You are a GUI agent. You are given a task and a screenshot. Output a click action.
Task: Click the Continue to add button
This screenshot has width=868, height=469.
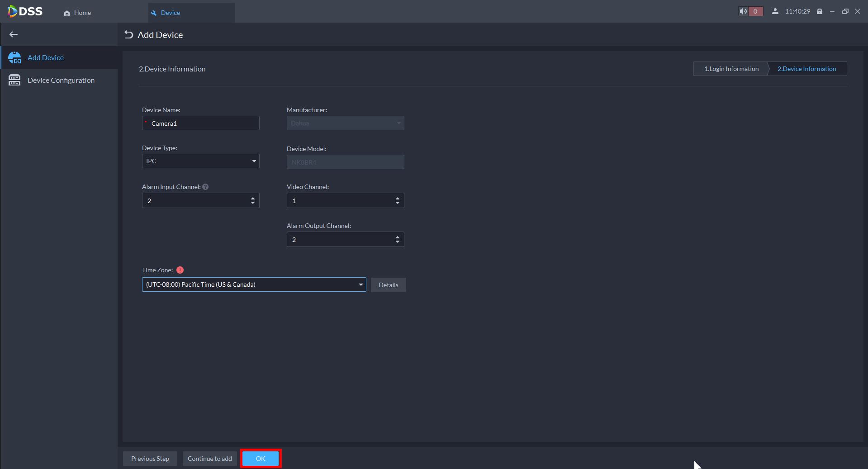point(209,459)
